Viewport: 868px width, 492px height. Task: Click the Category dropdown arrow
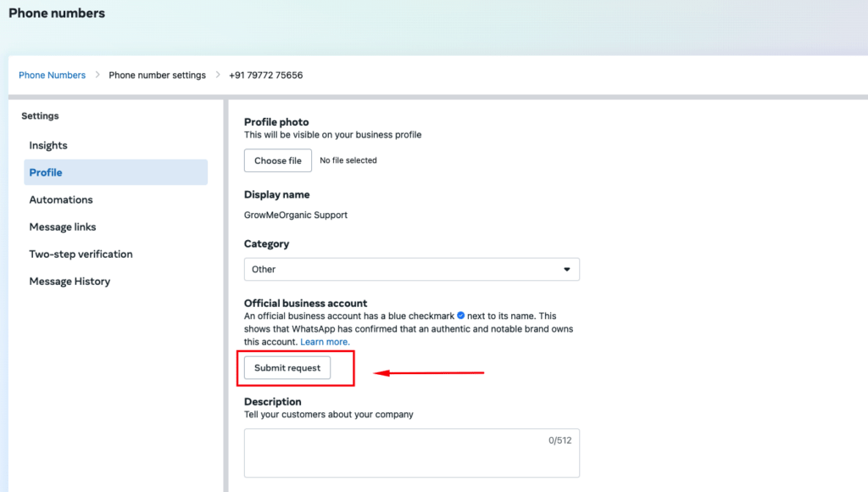tap(567, 269)
